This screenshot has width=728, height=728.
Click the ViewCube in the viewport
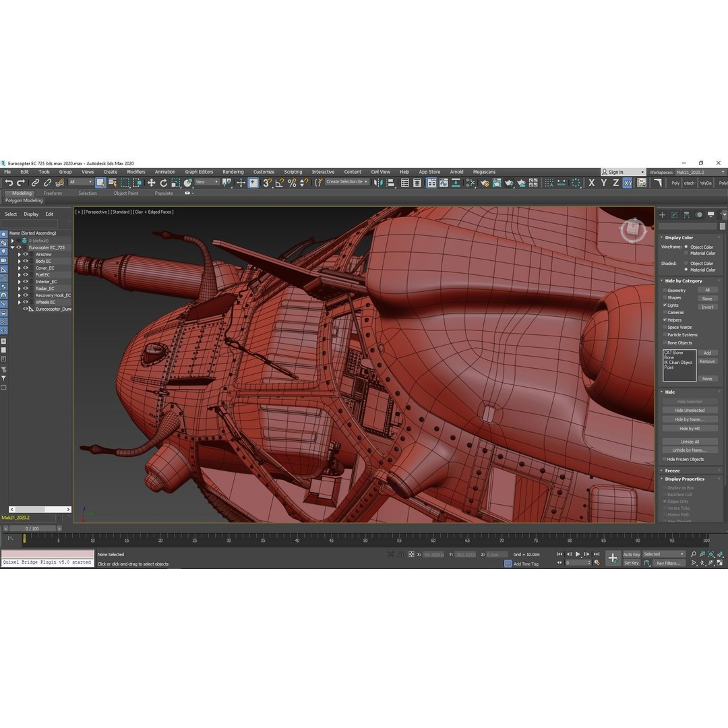point(632,230)
